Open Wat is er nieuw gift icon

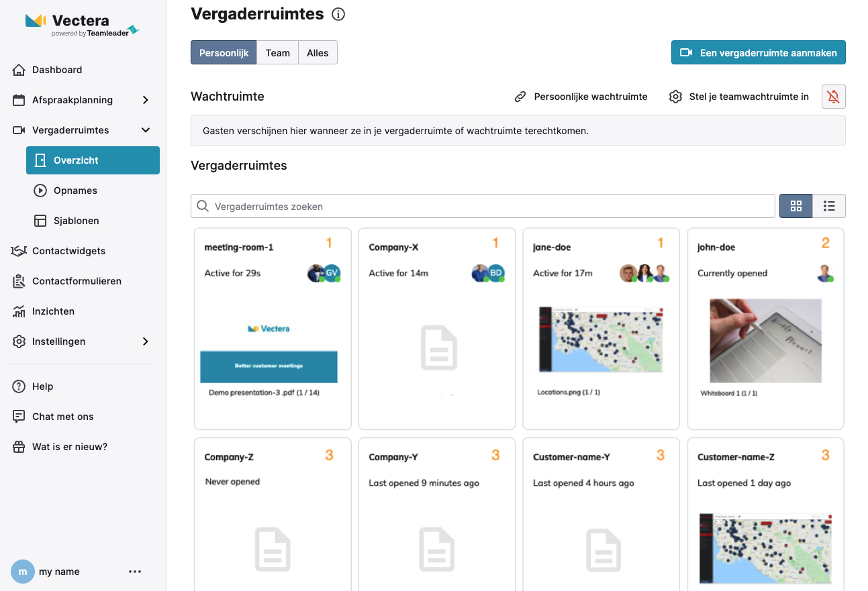tap(19, 447)
